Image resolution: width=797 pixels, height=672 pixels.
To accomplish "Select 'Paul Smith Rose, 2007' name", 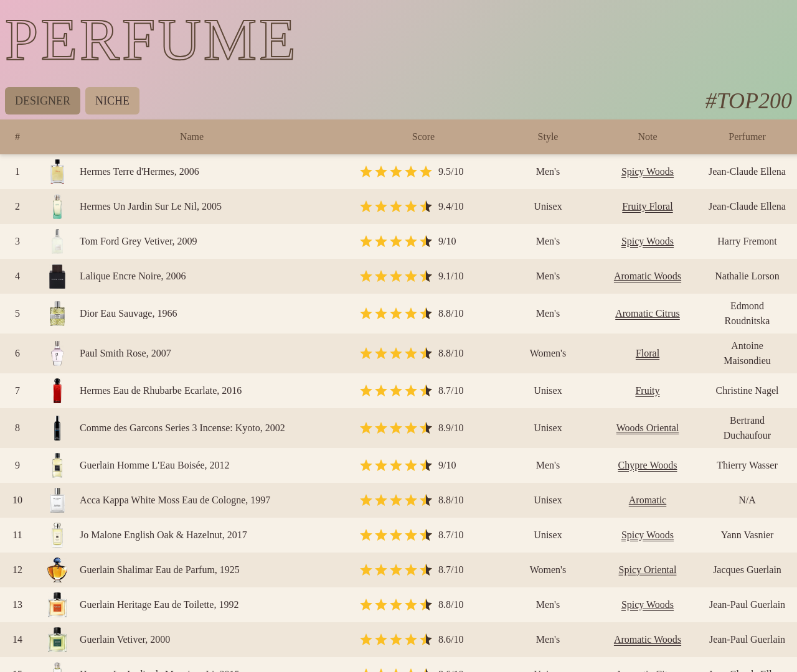I will 125,353.
